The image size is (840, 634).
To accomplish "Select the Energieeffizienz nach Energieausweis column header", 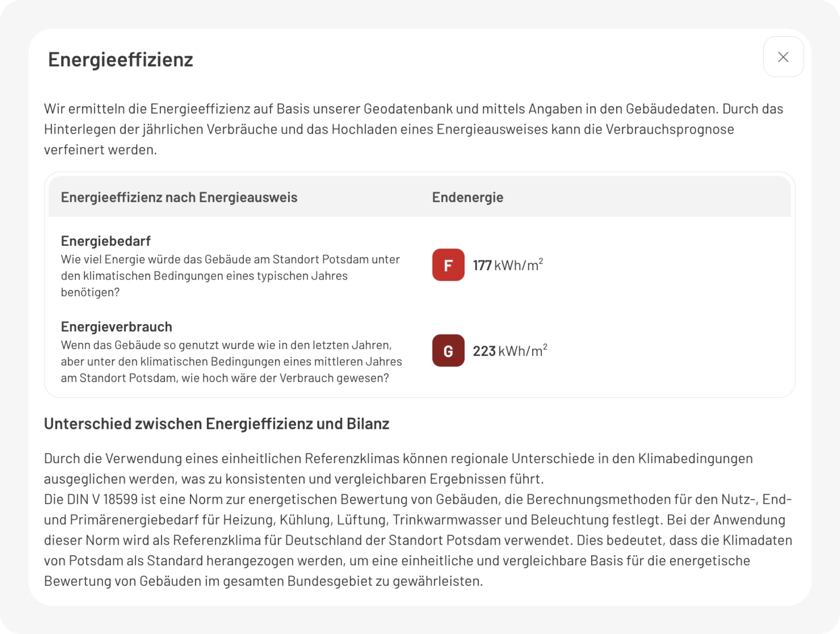I will click(179, 197).
